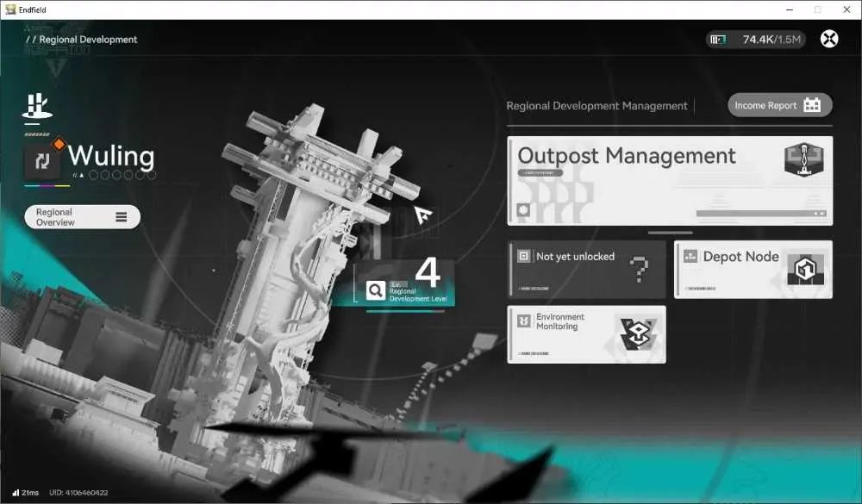Click the large level number 4
This screenshot has width=862, height=504.
[x=428, y=272]
